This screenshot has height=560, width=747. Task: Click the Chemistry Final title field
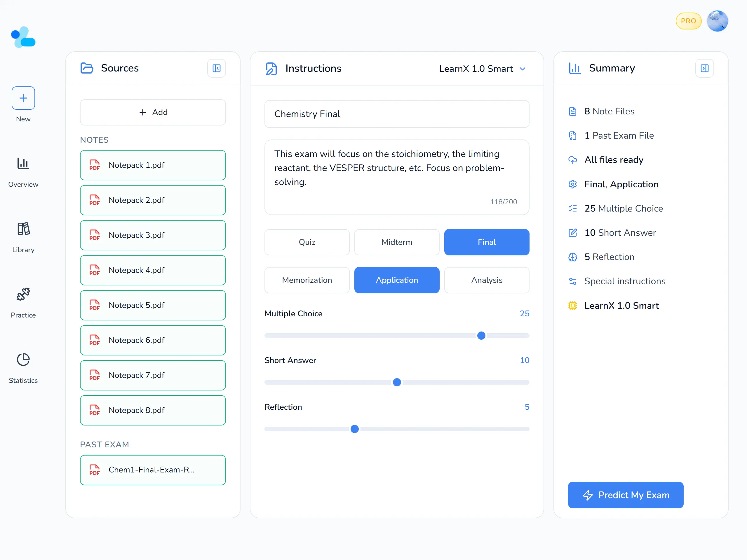397,114
